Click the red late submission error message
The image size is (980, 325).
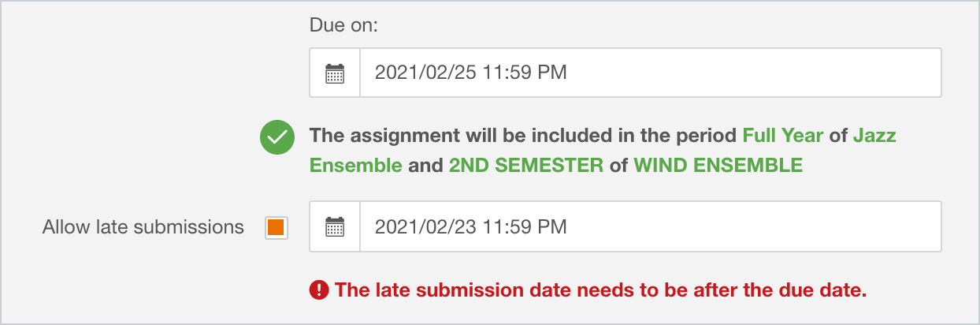tap(600, 290)
